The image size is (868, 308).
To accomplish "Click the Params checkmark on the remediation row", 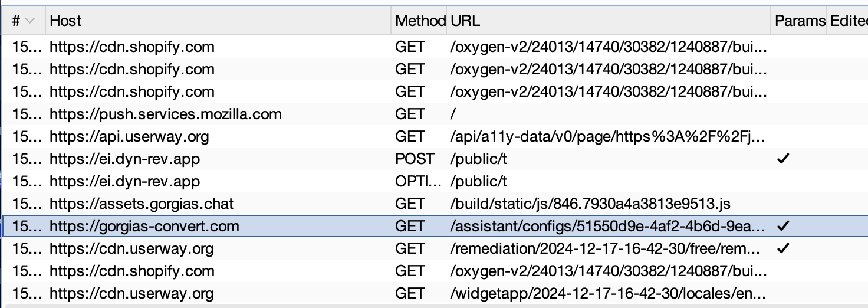I will point(782,249).
